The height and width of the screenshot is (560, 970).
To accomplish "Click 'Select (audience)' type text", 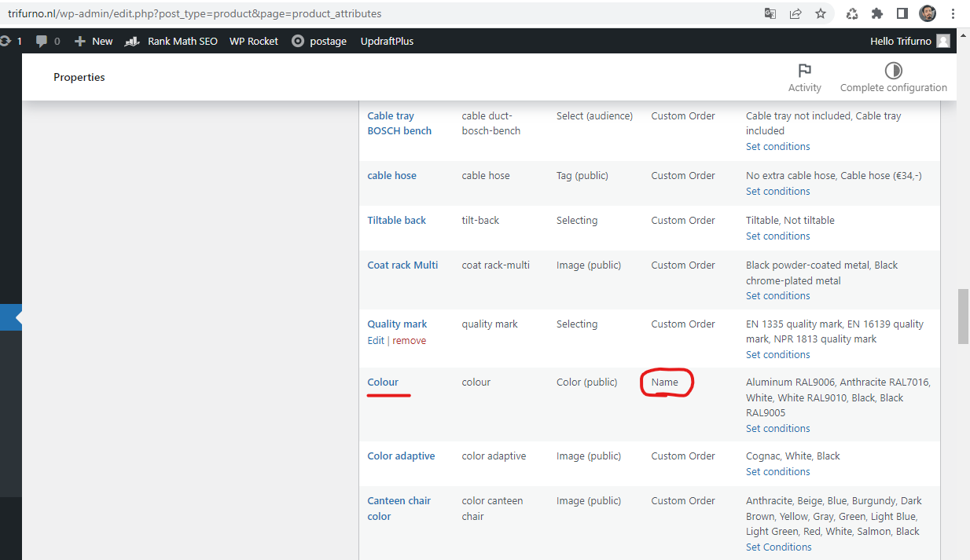I will pos(594,116).
